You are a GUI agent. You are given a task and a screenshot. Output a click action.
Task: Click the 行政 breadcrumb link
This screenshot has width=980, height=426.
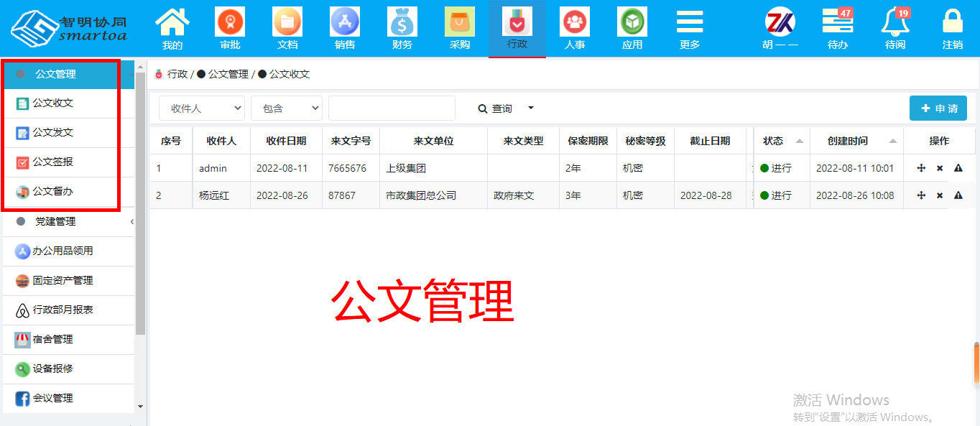tap(177, 74)
